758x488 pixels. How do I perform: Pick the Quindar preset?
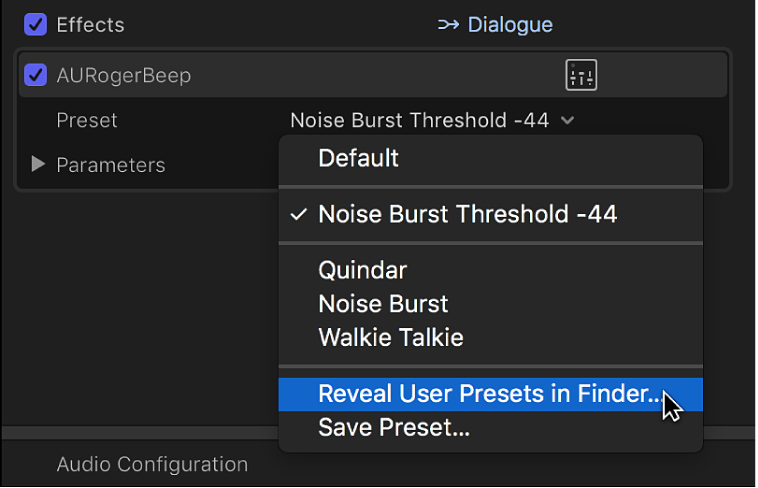pyautogui.click(x=362, y=270)
